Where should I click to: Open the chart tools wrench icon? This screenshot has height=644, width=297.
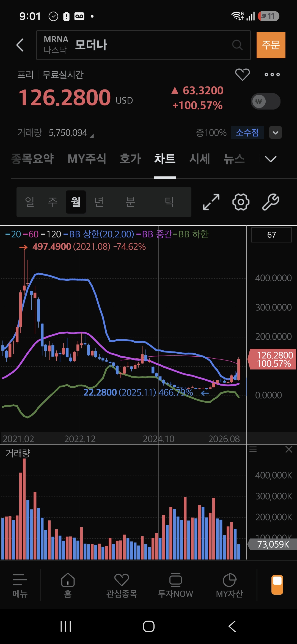pos(271,202)
